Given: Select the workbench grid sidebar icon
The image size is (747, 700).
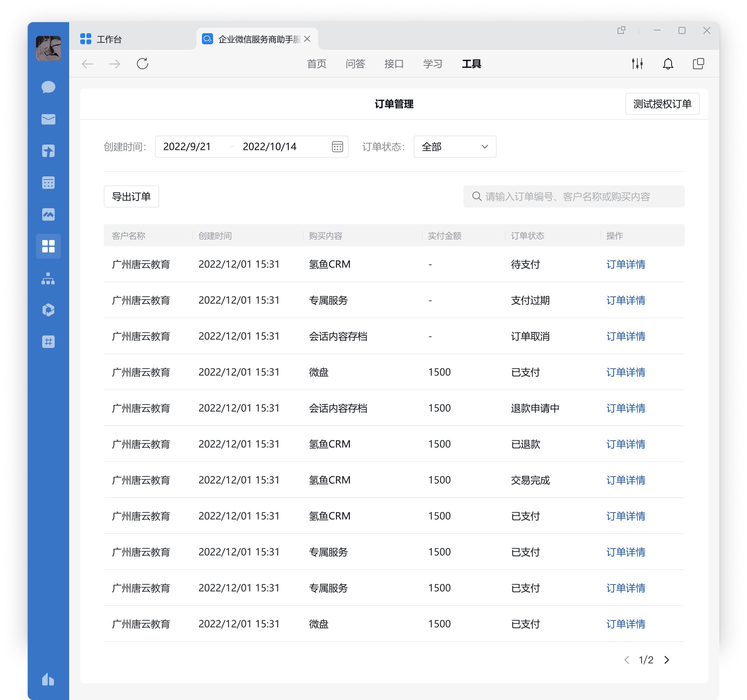Looking at the screenshot, I should 48,247.
